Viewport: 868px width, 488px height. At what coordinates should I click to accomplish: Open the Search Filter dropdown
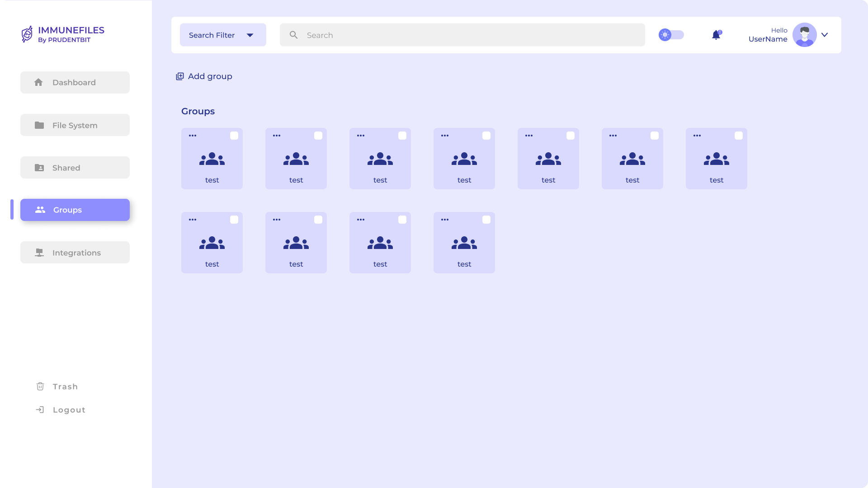click(x=223, y=35)
